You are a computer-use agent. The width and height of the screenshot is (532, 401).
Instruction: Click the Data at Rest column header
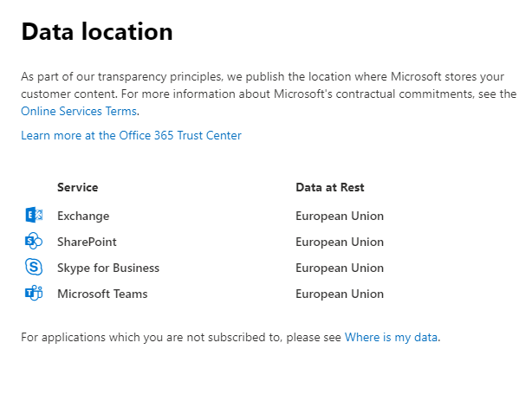coord(330,187)
